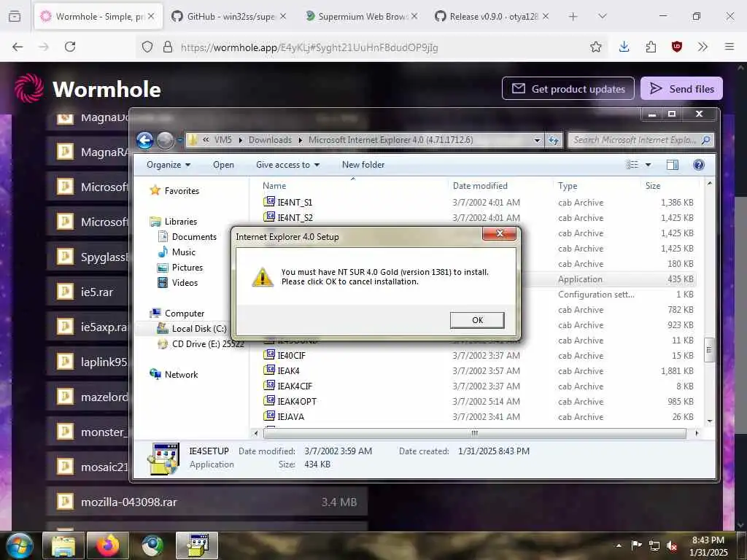This screenshot has width=747, height=560.
Task: Select IEJAVA cab file icon
Action: tap(269, 416)
